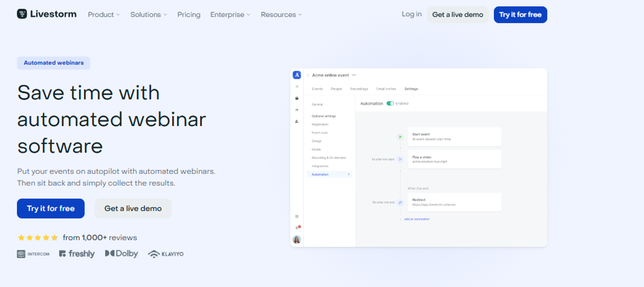Click the plus node below Start event
The width and height of the screenshot is (644, 287).
click(400, 148)
